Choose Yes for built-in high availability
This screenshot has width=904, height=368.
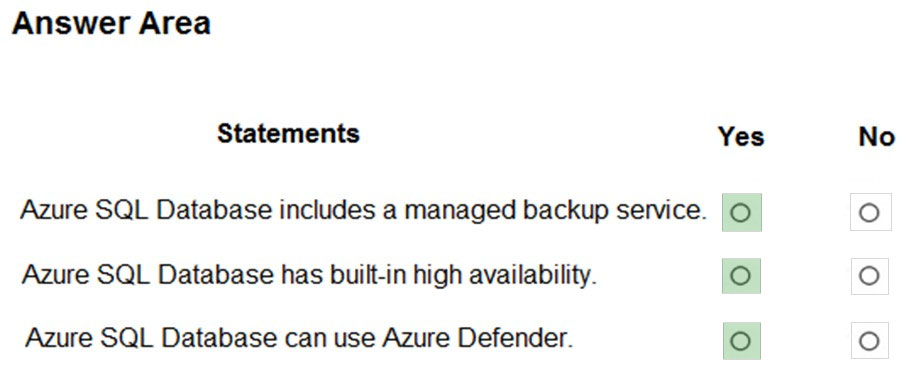point(741,276)
